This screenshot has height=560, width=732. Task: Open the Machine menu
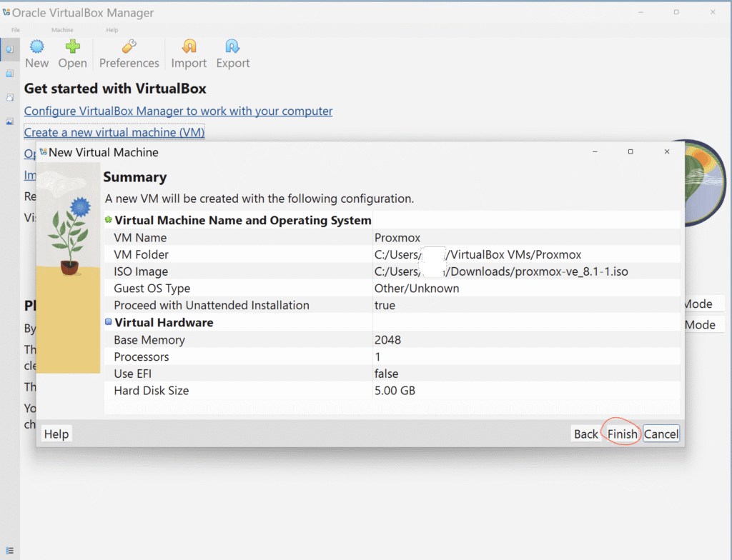click(62, 30)
